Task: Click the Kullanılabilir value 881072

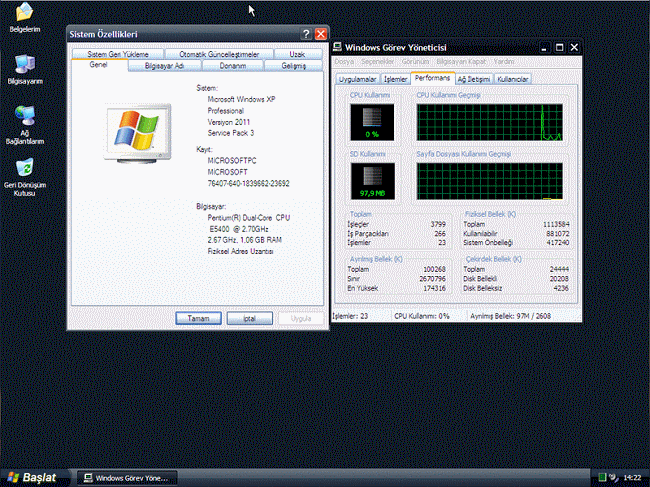Action: [558, 234]
